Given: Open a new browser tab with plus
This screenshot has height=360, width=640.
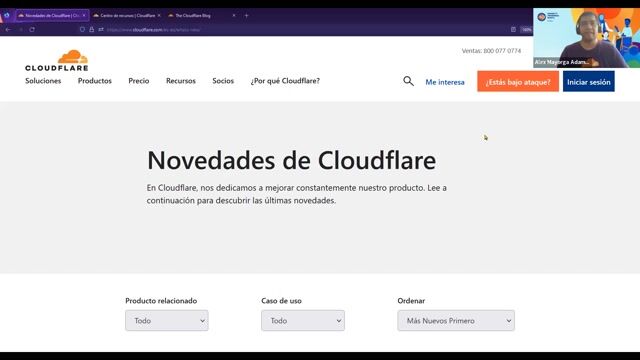Looking at the screenshot, I should pyautogui.click(x=246, y=16).
